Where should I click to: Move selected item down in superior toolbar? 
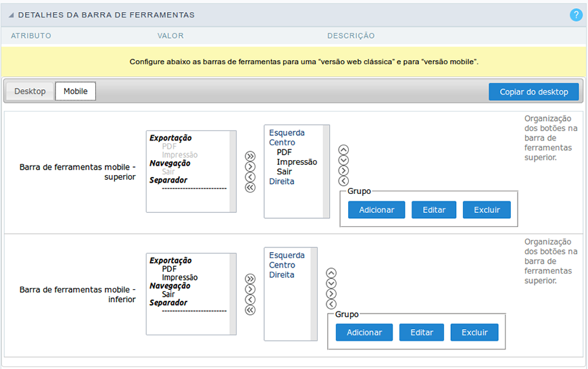[x=343, y=160]
